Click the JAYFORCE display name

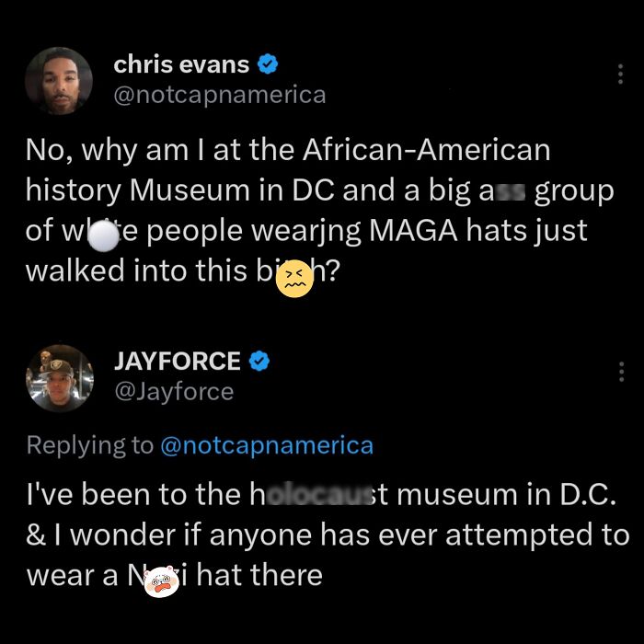177,361
